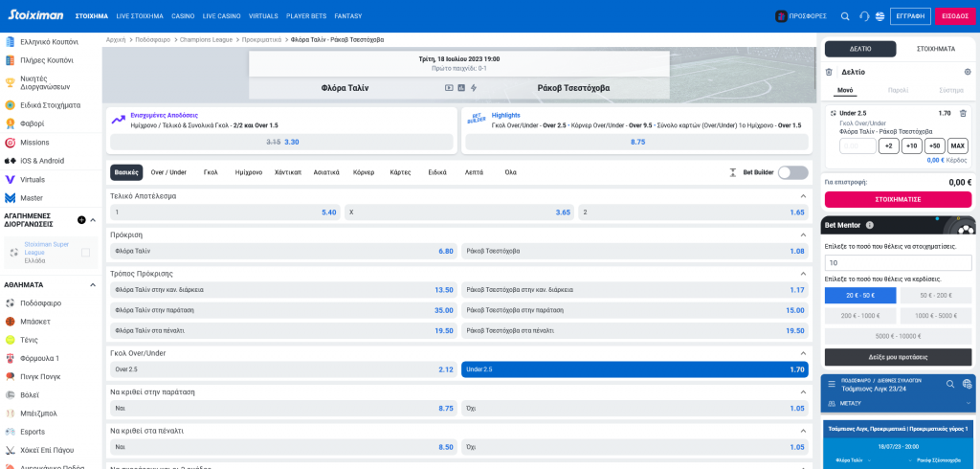Add a favorite competition with plus icon

click(x=81, y=220)
